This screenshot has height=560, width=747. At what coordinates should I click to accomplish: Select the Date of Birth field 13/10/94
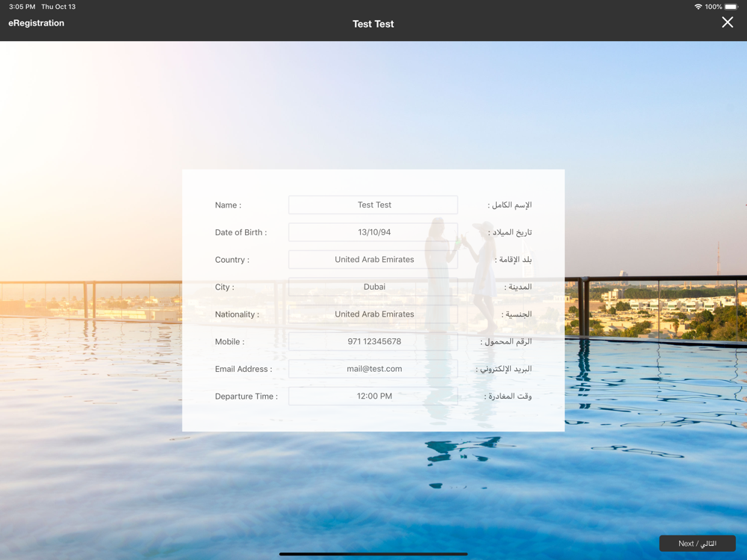373,232
